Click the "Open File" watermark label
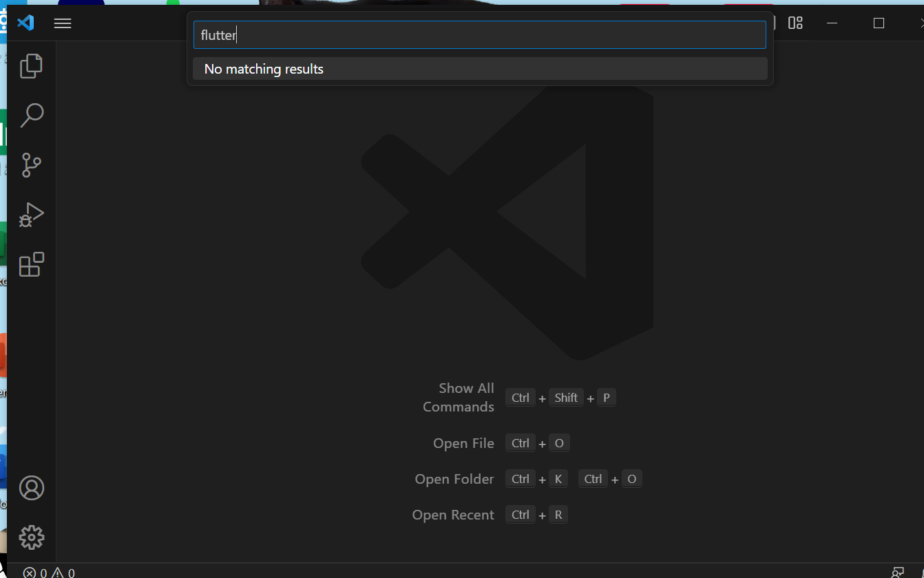This screenshot has height=578, width=924. pos(463,443)
